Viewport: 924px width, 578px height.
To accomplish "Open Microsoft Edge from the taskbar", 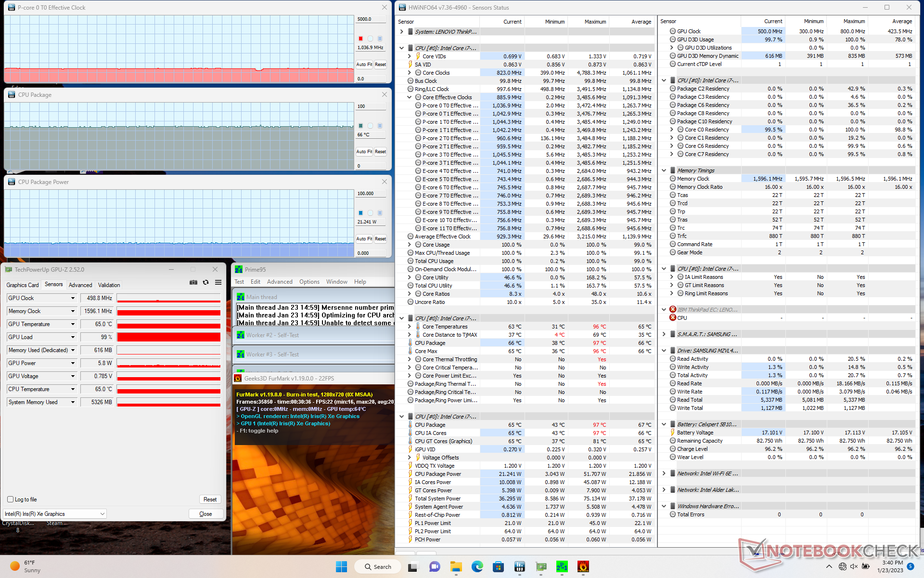I will click(x=477, y=567).
